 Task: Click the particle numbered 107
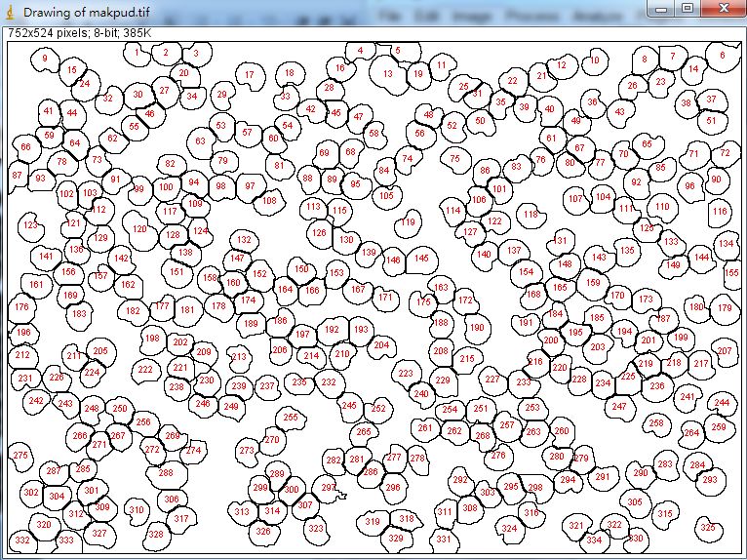pyautogui.click(x=576, y=200)
